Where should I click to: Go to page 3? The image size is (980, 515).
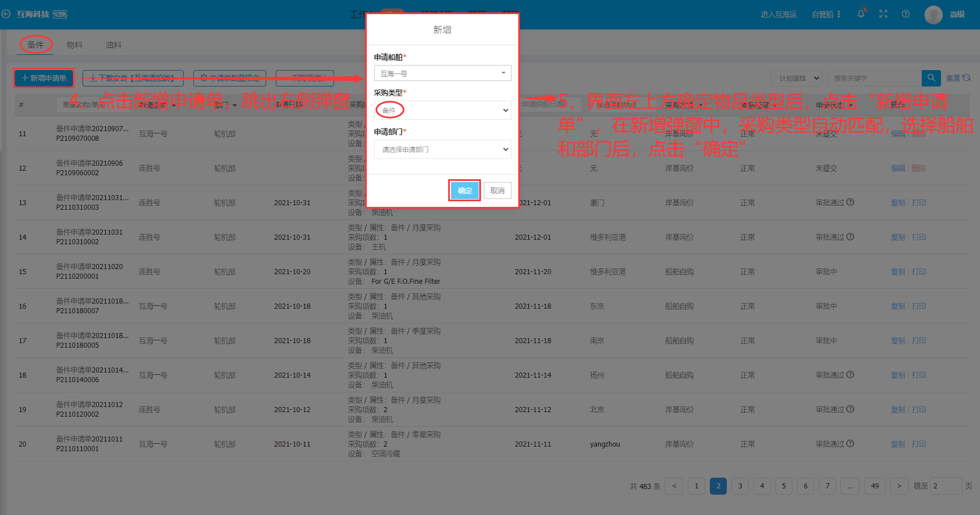pos(740,486)
